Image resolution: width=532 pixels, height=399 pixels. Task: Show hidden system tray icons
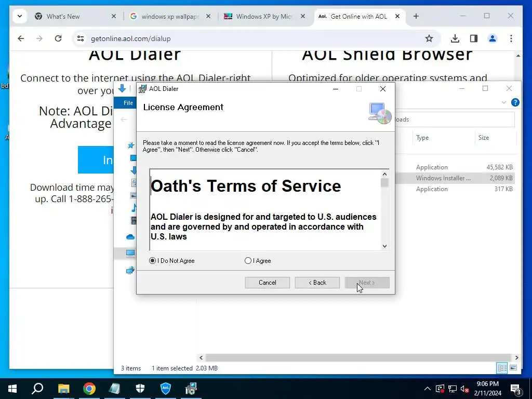coord(428,389)
